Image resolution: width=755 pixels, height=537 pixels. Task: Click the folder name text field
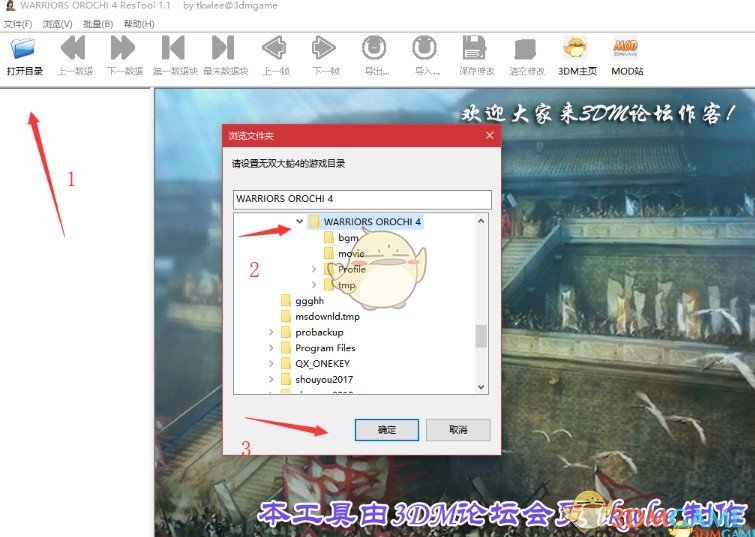362,199
